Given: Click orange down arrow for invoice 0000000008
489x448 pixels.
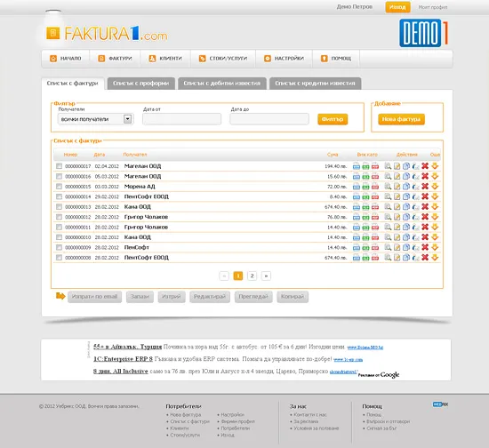Looking at the screenshot, I should coord(435,258).
